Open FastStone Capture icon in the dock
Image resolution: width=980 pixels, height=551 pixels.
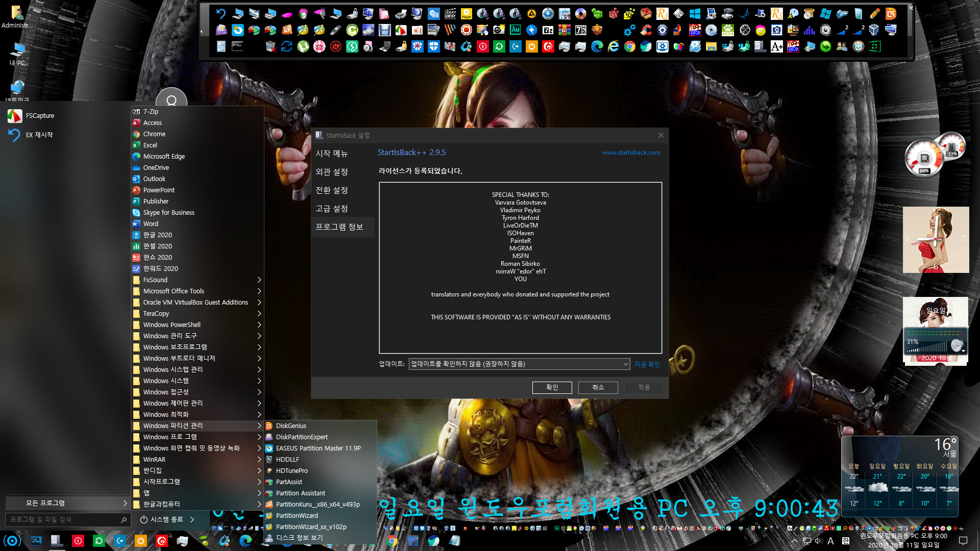(x=401, y=30)
